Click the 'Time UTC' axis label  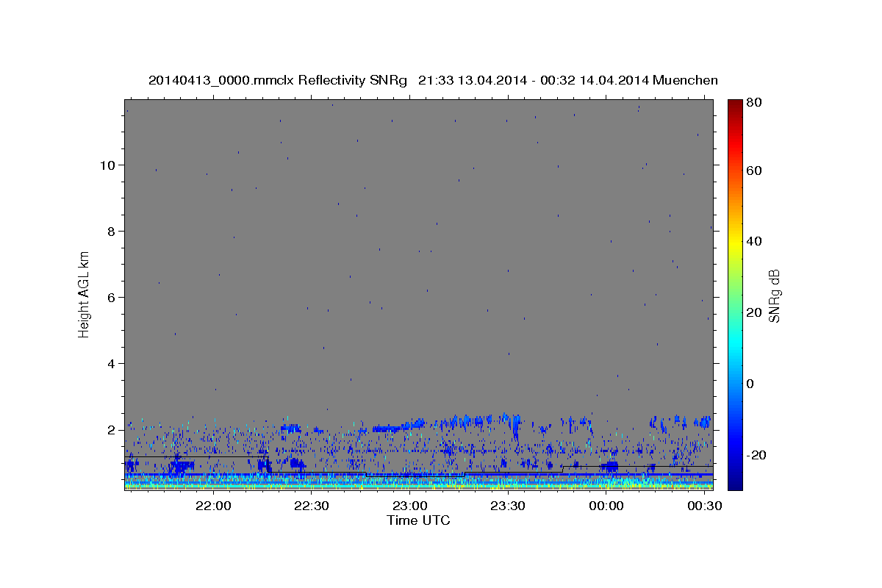(x=418, y=520)
